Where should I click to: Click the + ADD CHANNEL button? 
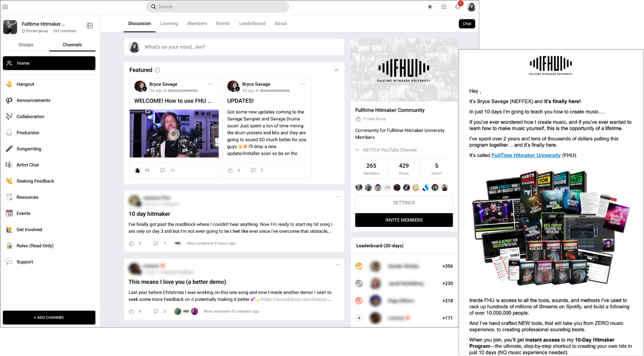49,317
